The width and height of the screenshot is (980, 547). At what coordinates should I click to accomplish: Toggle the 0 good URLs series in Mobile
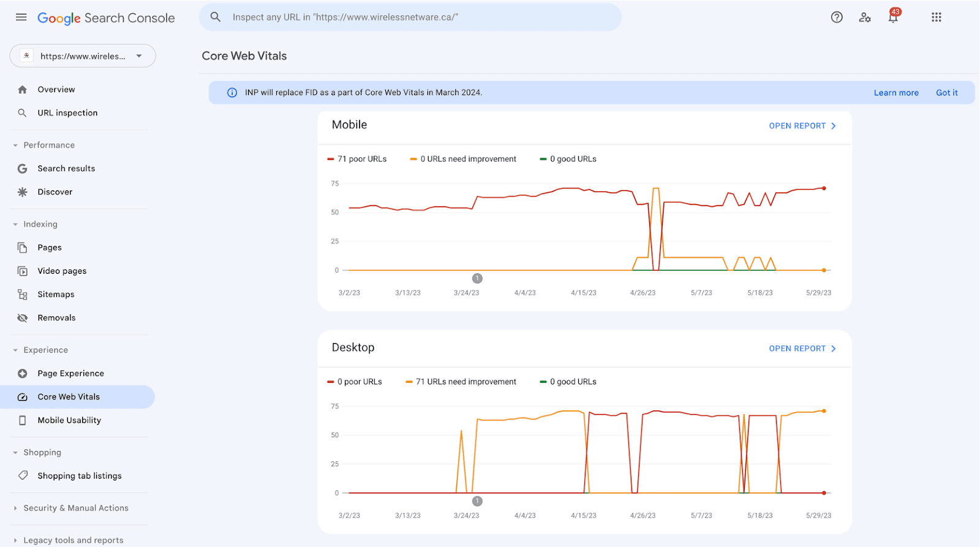[568, 159]
